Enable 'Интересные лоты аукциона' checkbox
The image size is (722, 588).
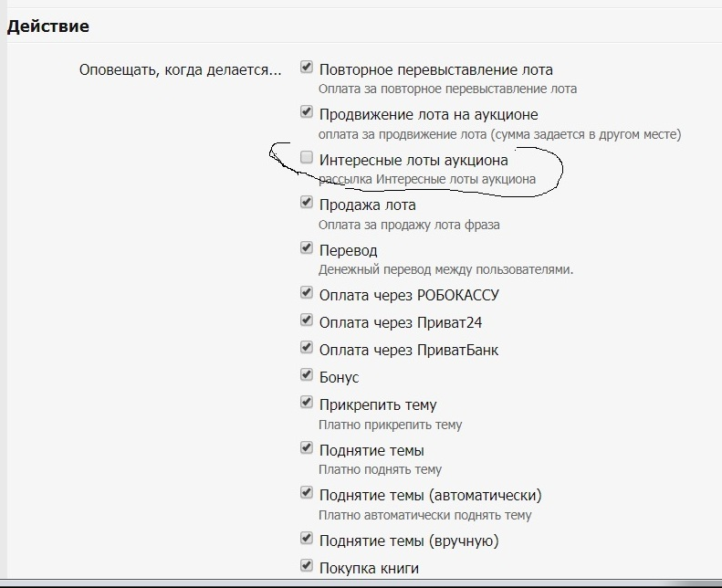point(306,157)
